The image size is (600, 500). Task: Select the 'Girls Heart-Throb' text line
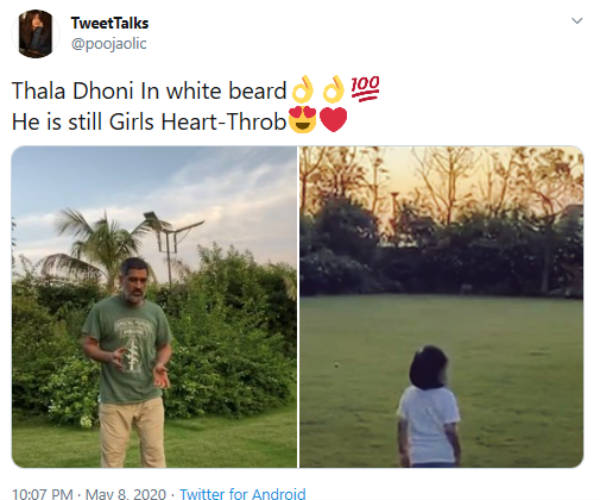click(x=198, y=122)
